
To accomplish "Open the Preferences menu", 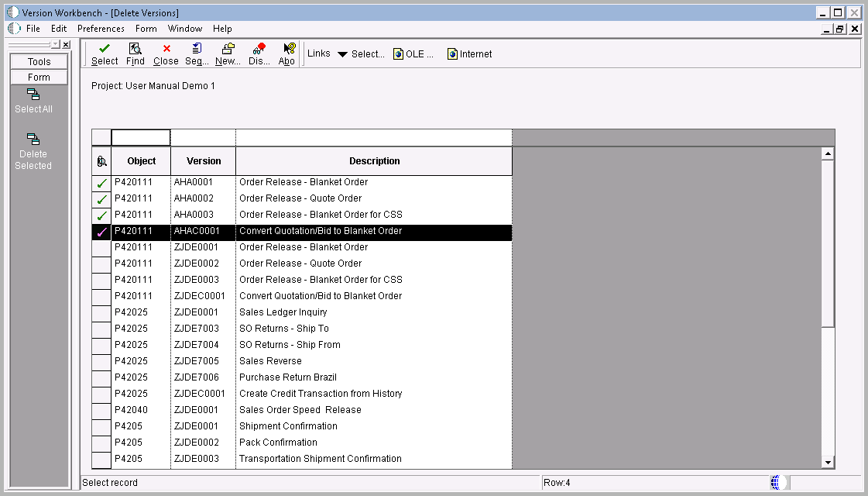I will [101, 29].
